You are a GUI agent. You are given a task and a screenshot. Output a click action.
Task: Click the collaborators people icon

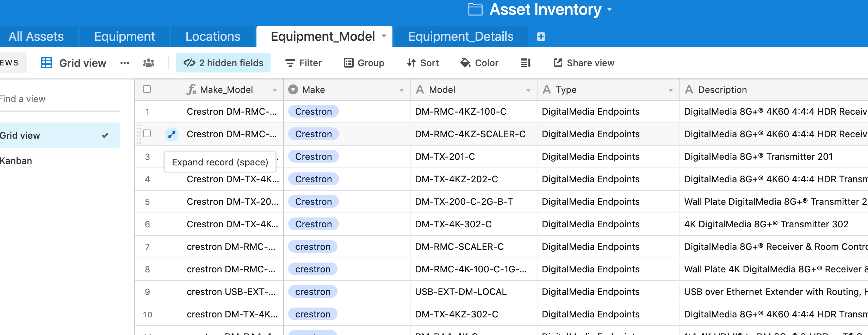[149, 63]
